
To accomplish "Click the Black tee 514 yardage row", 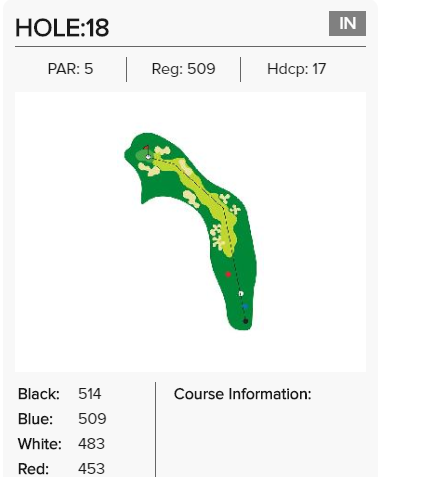I will click(60, 394).
